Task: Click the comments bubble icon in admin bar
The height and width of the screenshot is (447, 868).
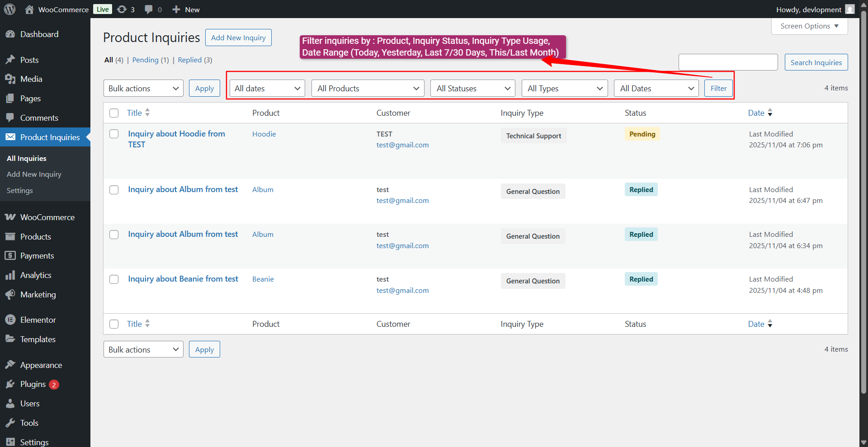Action: [x=149, y=9]
